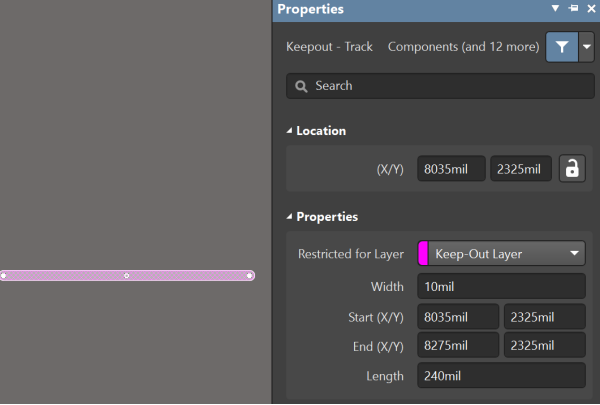Click the End X coordinate field
Screen dimensions: 600x405
click(457, 348)
